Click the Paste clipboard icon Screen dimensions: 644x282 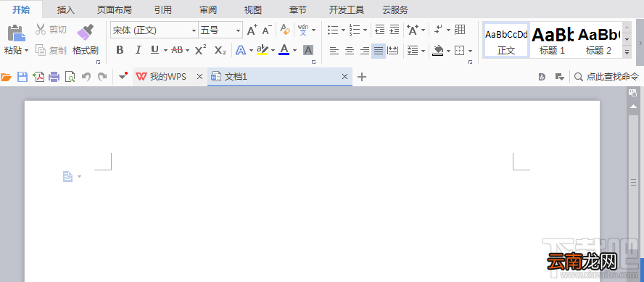[x=17, y=33]
